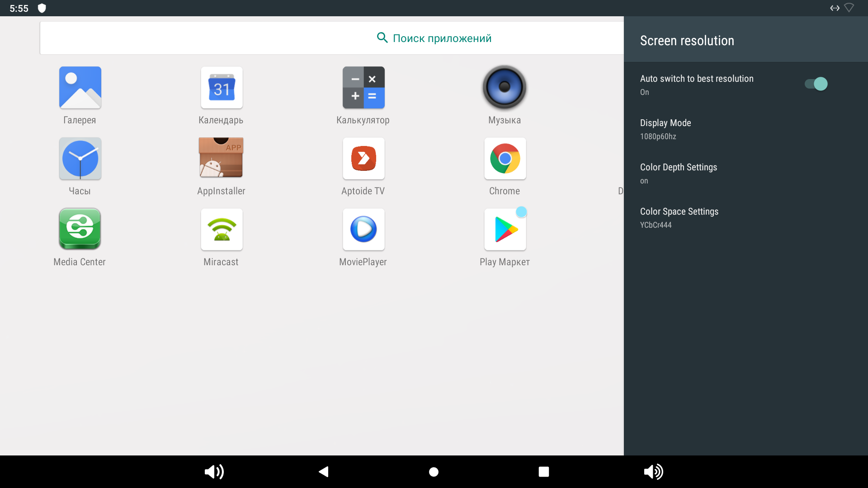Image resolution: width=868 pixels, height=488 pixels.
Task: Click the shield icon in status bar
Action: pos(42,8)
